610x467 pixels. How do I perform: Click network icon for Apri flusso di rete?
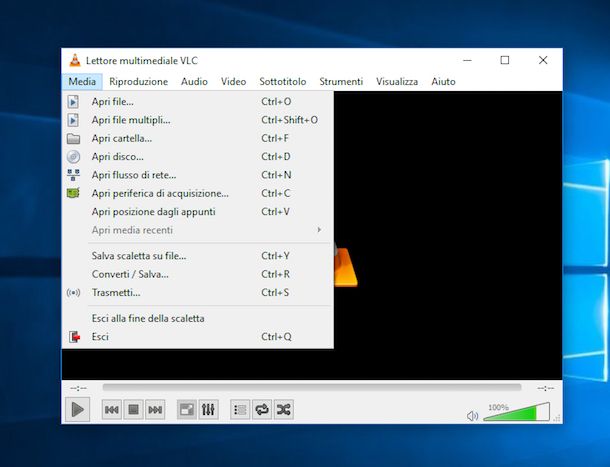click(x=73, y=175)
